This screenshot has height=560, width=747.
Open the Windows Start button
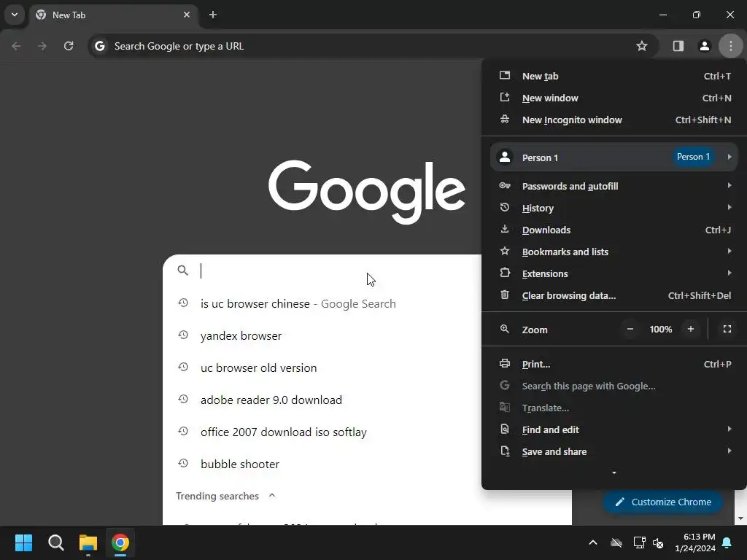click(23, 542)
